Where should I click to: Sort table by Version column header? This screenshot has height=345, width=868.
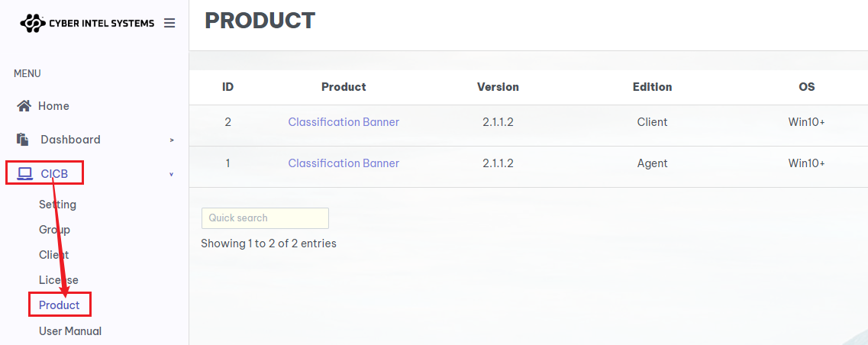[x=499, y=87]
